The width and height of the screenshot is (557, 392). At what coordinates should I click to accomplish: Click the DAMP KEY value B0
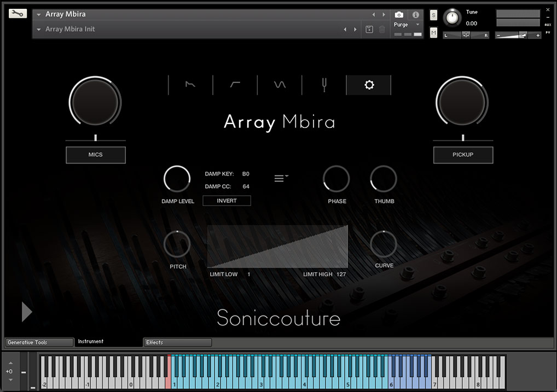click(x=246, y=174)
